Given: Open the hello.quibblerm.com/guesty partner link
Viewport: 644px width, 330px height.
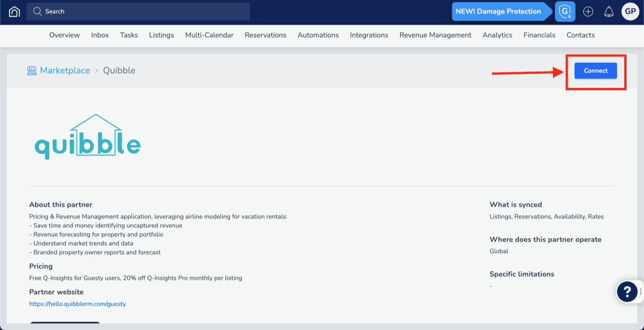Looking at the screenshot, I should [x=77, y=304].
